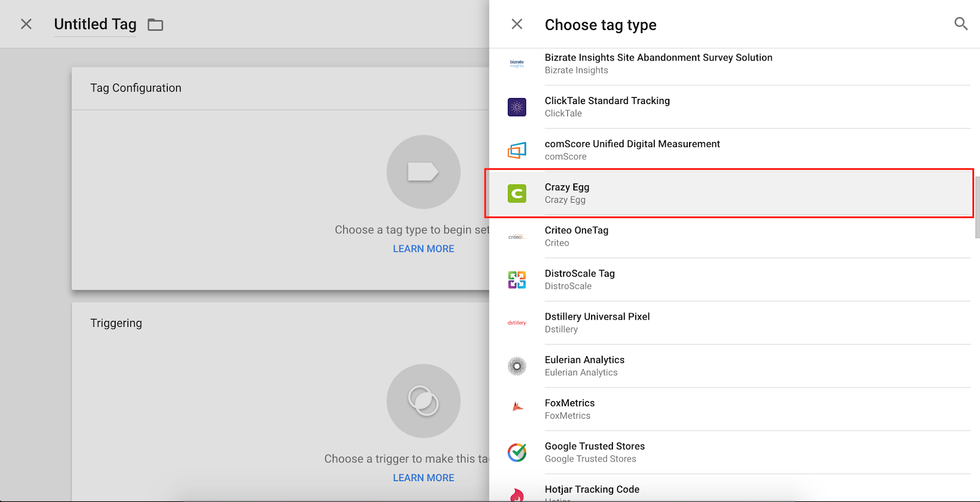Choose the FoxMetrics tag type
980x502 pixels.
pos(730,409)
